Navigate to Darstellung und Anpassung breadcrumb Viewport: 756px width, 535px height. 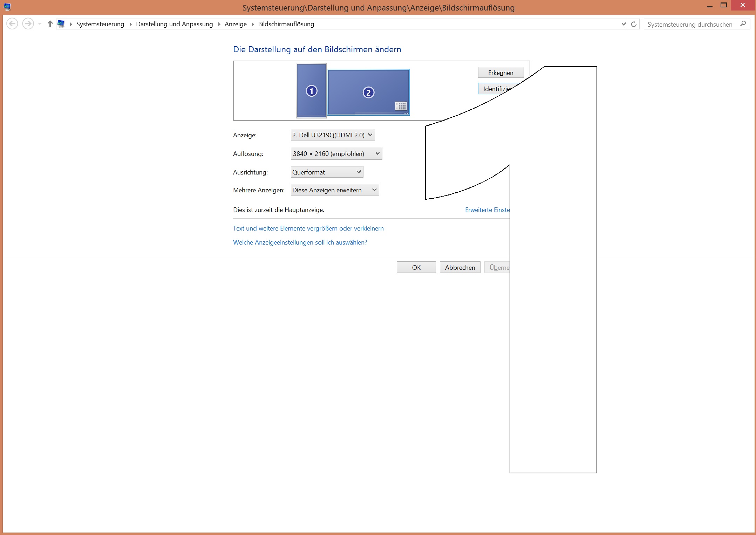click(174, 24)
